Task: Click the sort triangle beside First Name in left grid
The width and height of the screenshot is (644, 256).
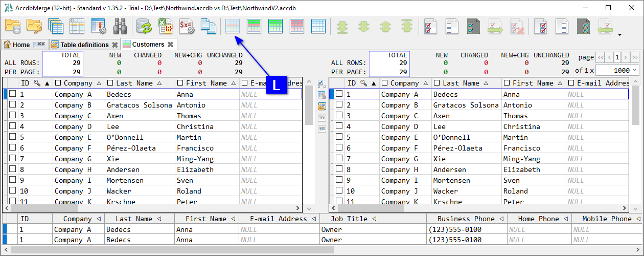Action: pyautogui.click(x=234, y=83)
